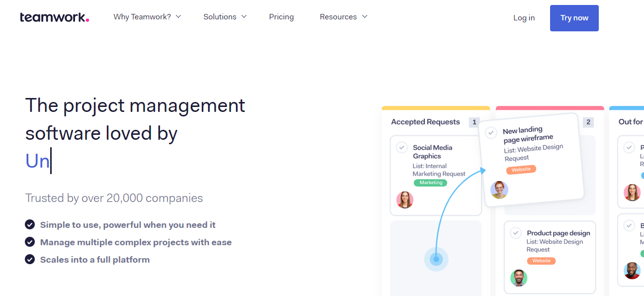Image resolution: width=644 pixels, height=296 pixels.
Task: Click the Accepted Requests count badge 1
Action: click(x=474, y=122)
